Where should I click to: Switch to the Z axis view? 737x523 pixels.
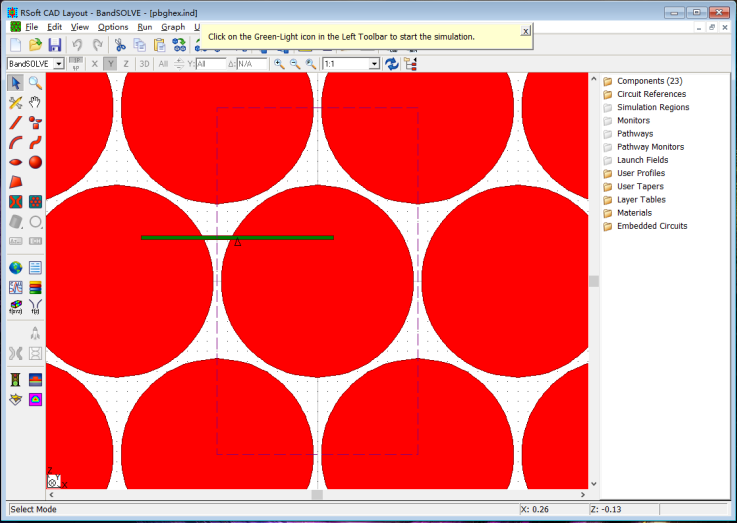click(127, 64)
